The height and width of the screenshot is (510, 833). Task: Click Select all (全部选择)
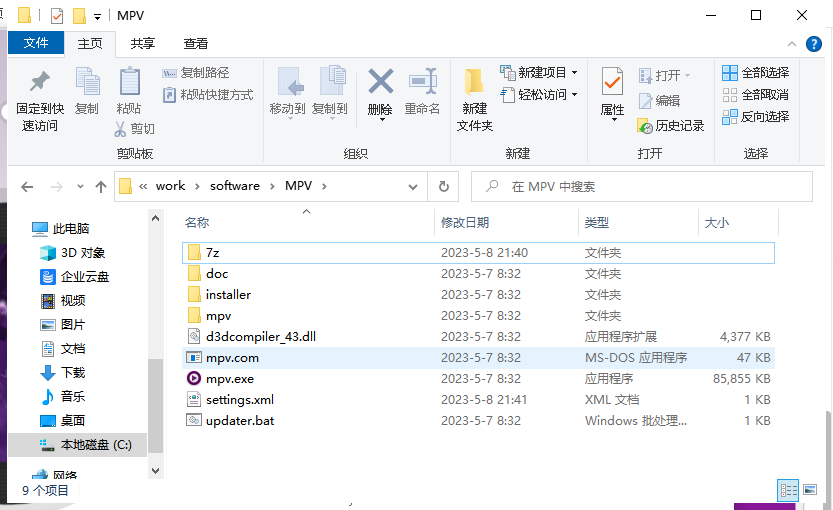755,73
